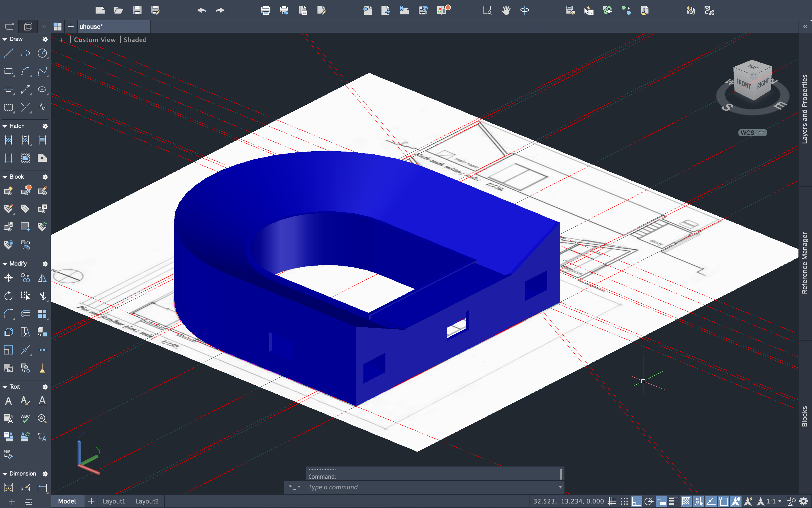Toggle polar tracking in status bar
This screenshot has width=812, height=508.
tap(648, 501)
